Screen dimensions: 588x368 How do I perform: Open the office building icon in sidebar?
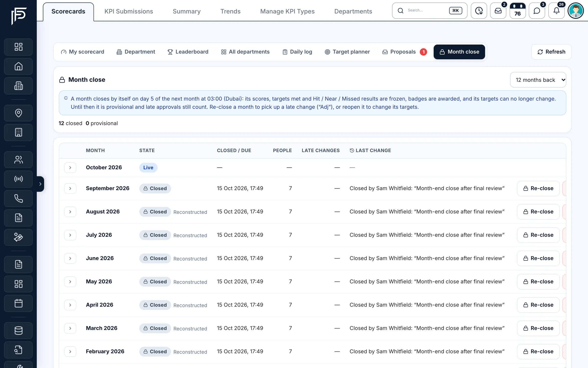(18, 86)
